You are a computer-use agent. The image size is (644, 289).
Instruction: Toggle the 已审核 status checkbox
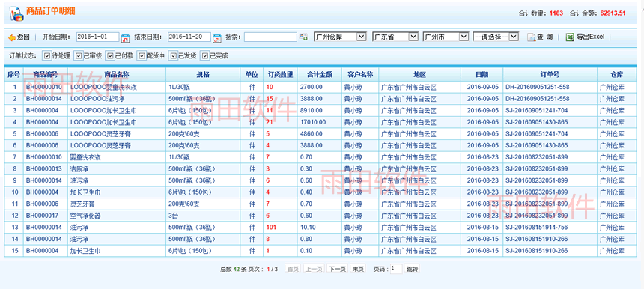(x=79, y=56)
